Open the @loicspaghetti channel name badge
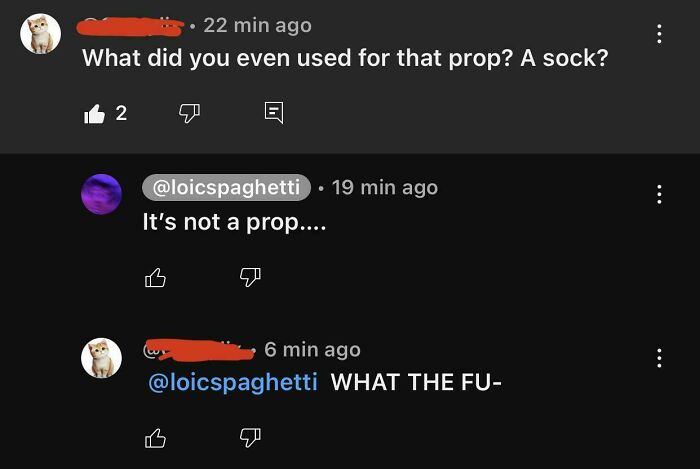700x469 pixels. click(x=226, y=187)
